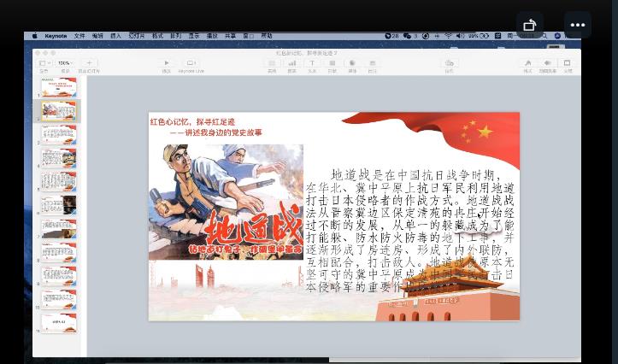Open the 窗口 (Window) menu
This screenshot has height=364, width=618.
(x=248, y=36)
